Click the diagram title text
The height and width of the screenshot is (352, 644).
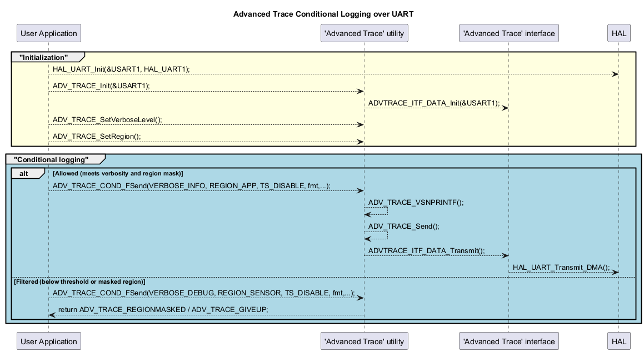pos(323,14)
